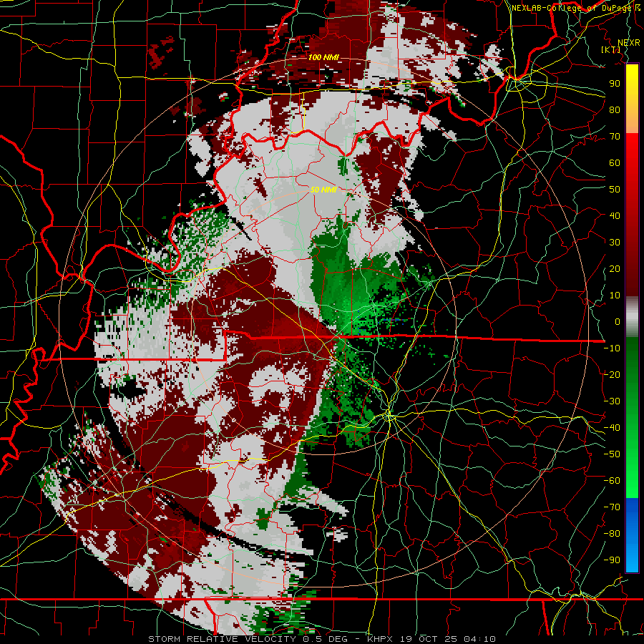Click the 70 knot scale label
The image size is (644, 644).
coord(615,137)
